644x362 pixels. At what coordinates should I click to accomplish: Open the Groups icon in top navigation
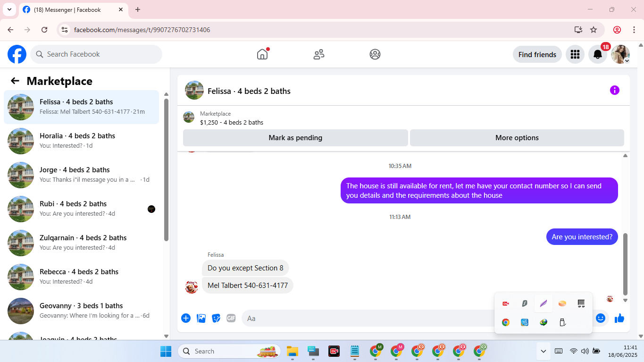pos(375,54)
